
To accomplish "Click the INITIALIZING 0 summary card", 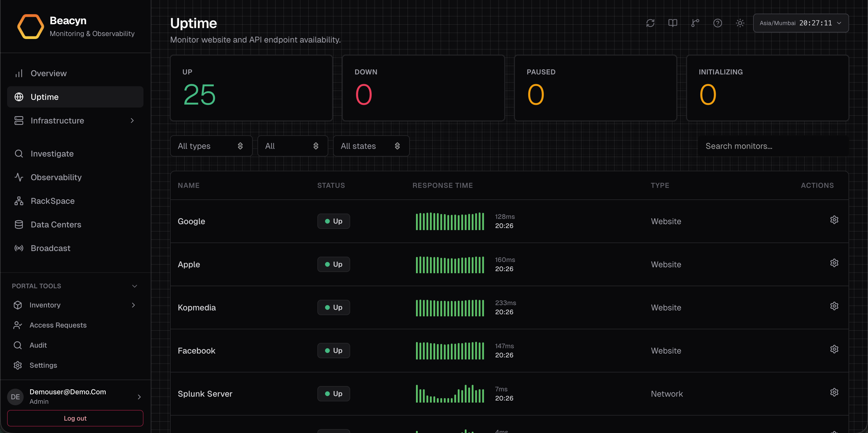I will click(768, 88).
